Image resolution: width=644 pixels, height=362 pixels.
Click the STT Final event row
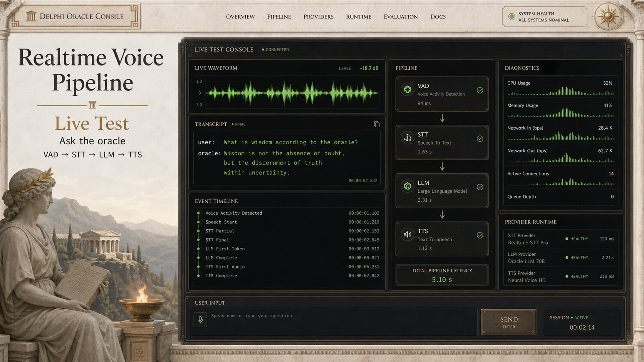[288, 240]
